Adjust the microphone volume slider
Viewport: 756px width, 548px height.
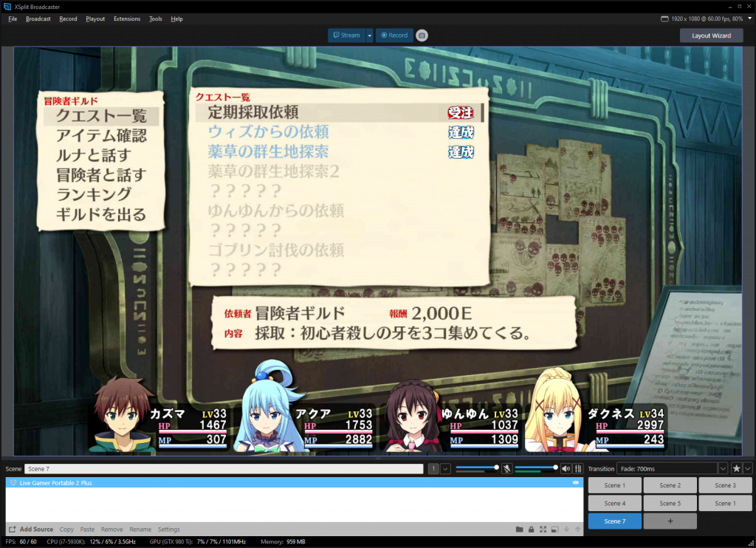click(x=477, y=467)
